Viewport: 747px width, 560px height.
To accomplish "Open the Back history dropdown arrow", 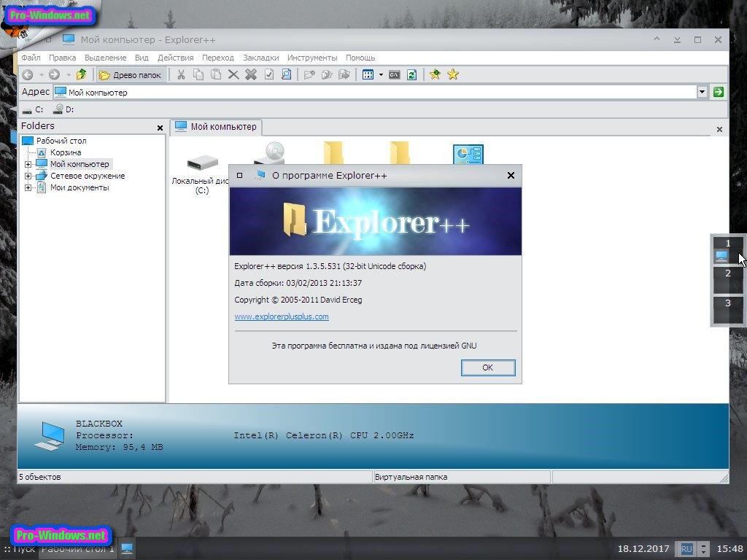I will click(x=41, y=75).
